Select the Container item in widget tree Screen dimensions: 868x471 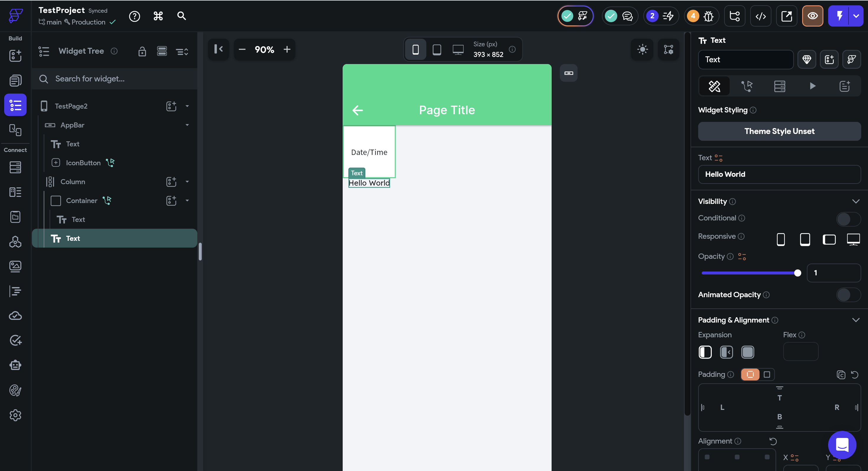(x=82, y=201)
